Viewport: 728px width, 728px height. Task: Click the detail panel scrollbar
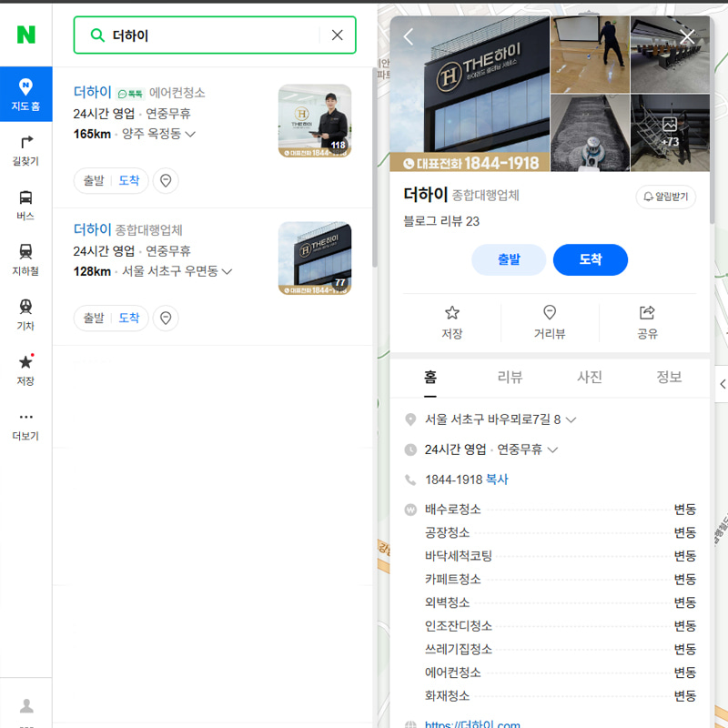click(713, 121)
